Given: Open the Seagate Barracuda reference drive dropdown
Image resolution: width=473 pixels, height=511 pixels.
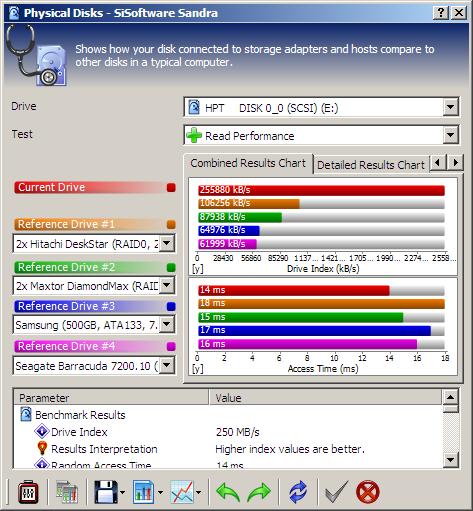Looking at the screenshot, I should click(x=166, y=366).
